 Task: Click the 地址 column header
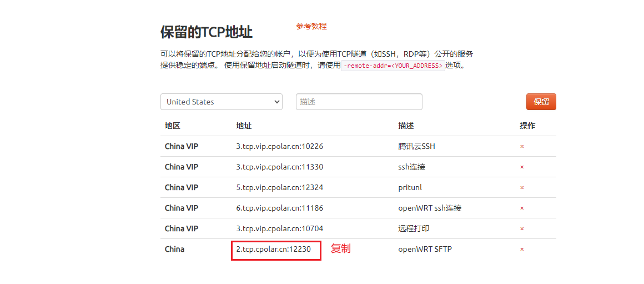pyautogui.click(x=244, y=126)
